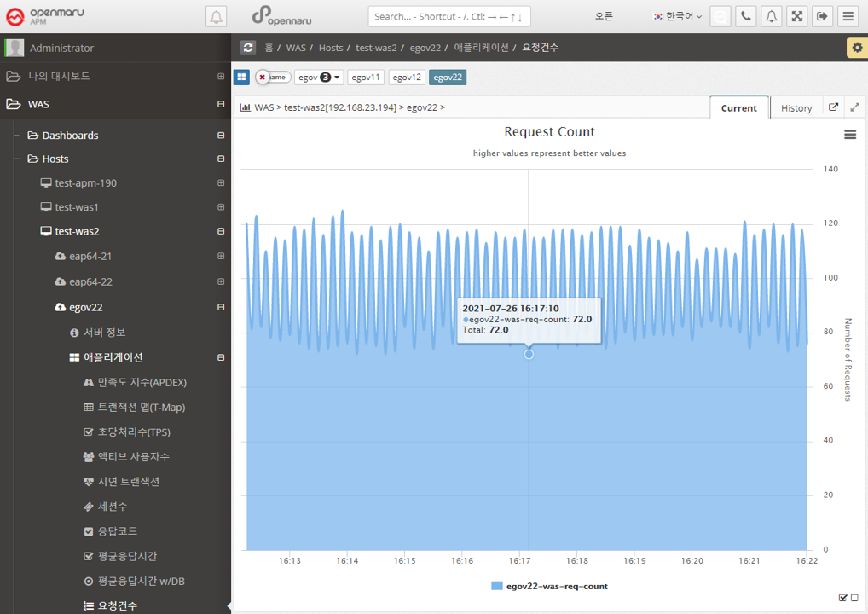The image size is (868, 614).
Task: Click the fullscreen arrows icon in header
Action: pos(796,16)
